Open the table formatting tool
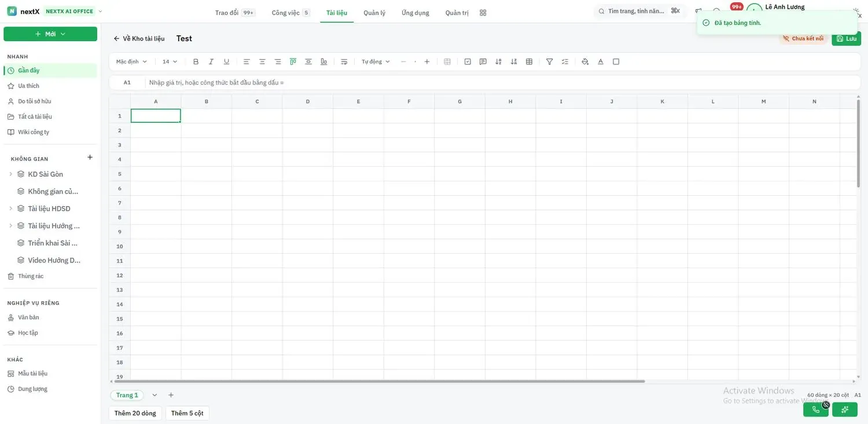Screen dimensions: 868x424 click(x=529, y=61)
